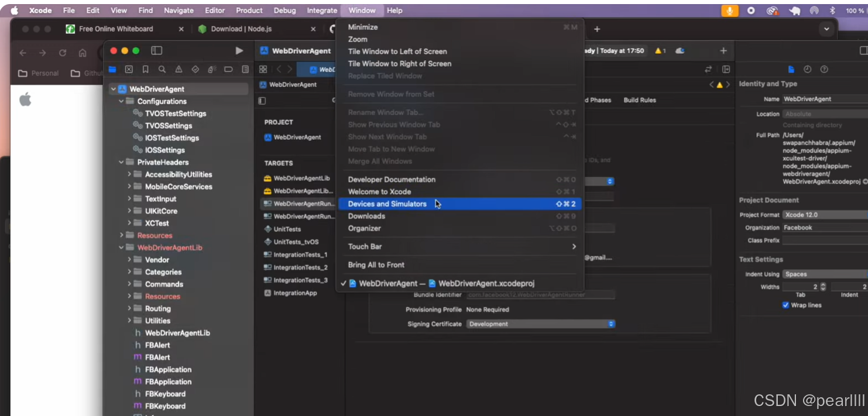
Task: Switch to the Build Rules tab
Action: click(x=640, y=100)
